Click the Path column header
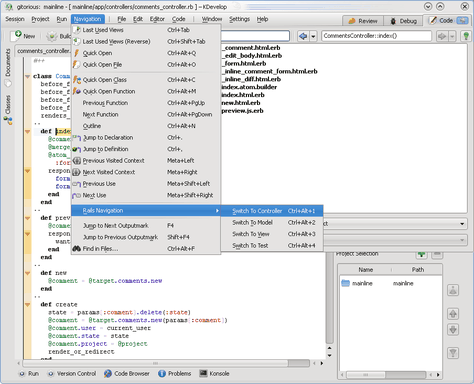Image resolution: width=474 pixels, height=384 pixels. tap(417, 270)
